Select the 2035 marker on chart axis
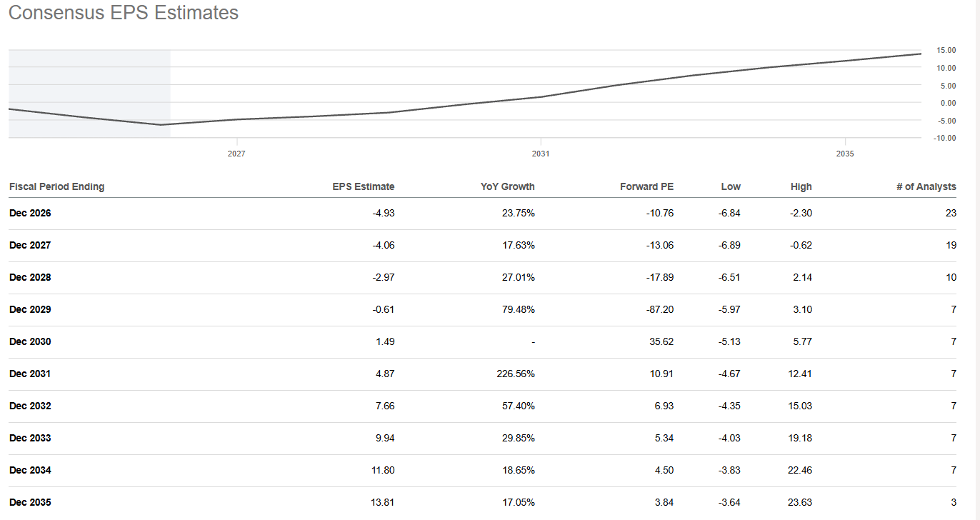 click(845, 154)
